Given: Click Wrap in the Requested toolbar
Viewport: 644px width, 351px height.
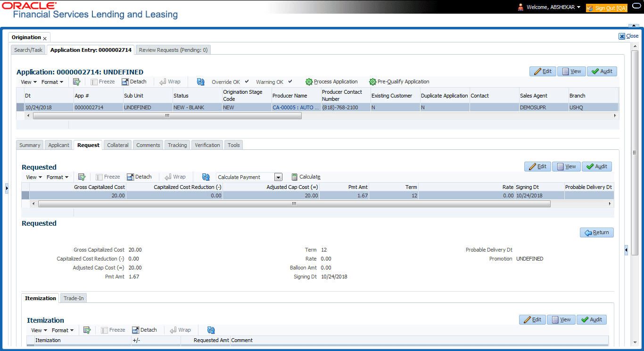Looking at the screenshot, I should 175,177.
